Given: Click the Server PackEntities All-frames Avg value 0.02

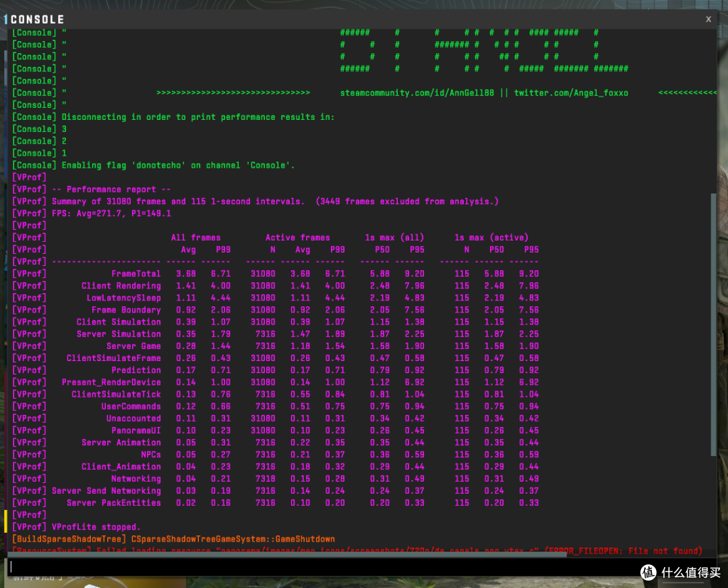Looking at the screenshot, I should point(186,503).
